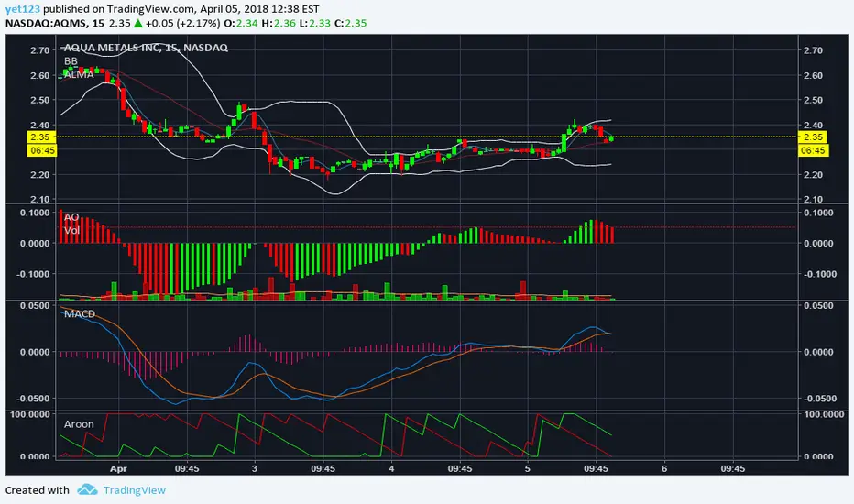Click date 5 on the time axis
The height and width of the screenshot is (504, 854).
click(527, 468)
